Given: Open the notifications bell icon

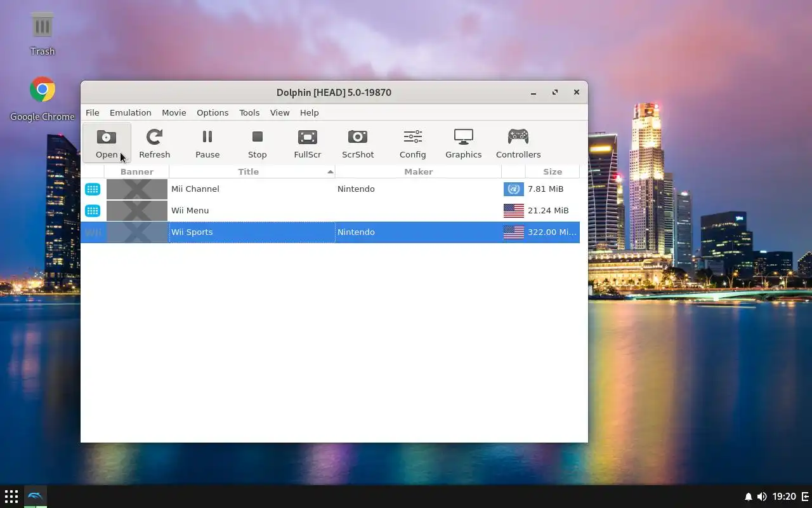Looking at the screenshot, I should (x=749, y=497).
